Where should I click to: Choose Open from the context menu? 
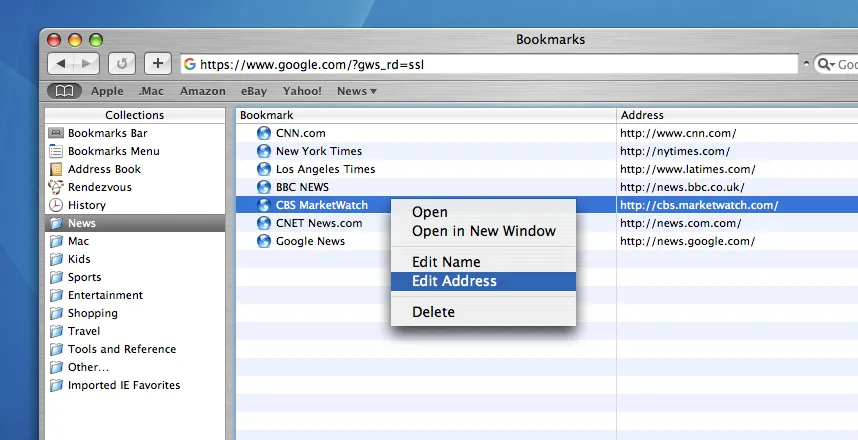click(483, 212)
